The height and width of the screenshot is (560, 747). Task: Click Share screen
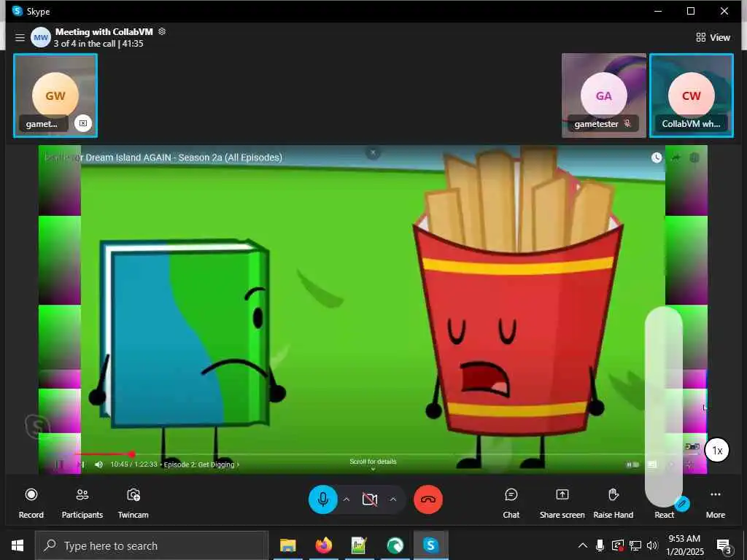pyautogui.click(x=562, y=503)
